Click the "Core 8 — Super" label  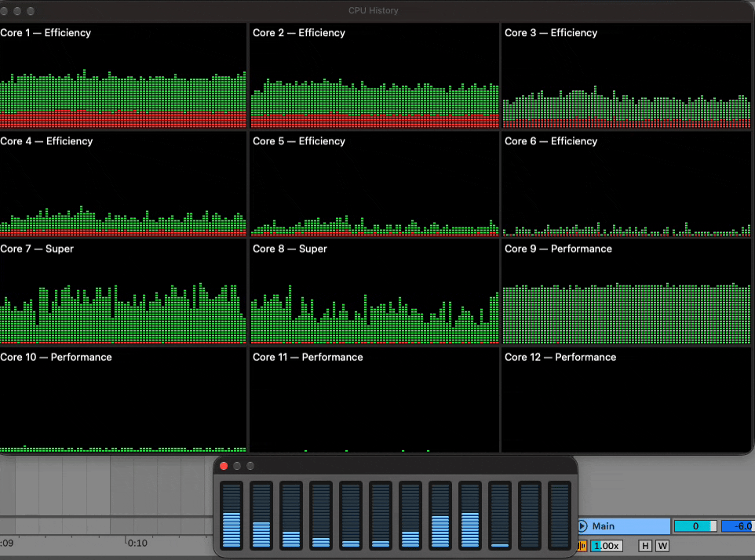[290, 249]
